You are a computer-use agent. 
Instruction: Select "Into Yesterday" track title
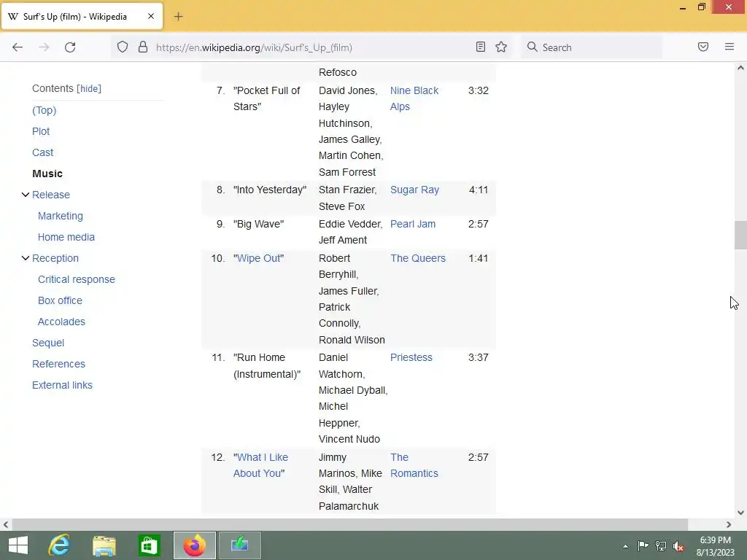pyautogui.click(x=270, y=190)
